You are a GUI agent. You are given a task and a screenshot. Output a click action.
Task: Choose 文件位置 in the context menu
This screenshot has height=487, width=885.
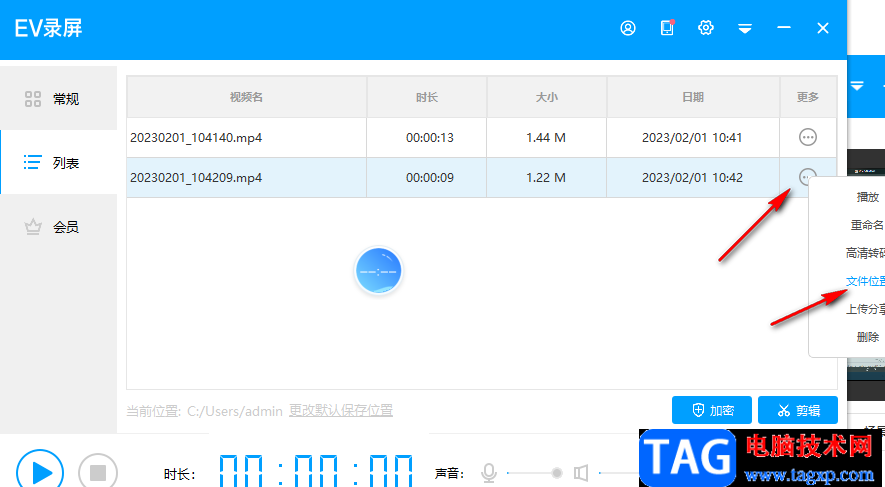pos(865,281)
